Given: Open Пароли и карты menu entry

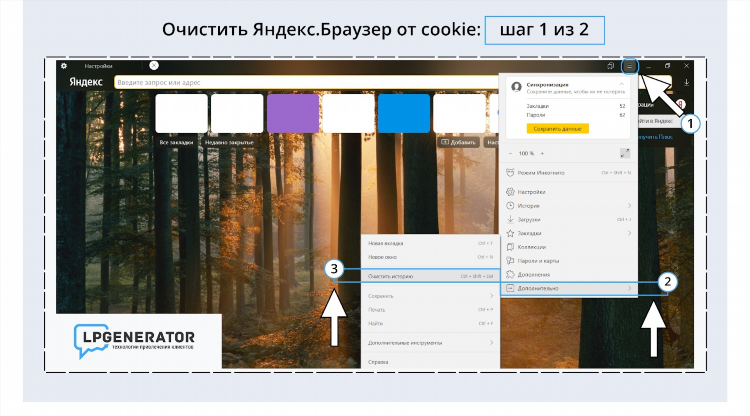Looking at the screenshot, I should pos(569,261).
